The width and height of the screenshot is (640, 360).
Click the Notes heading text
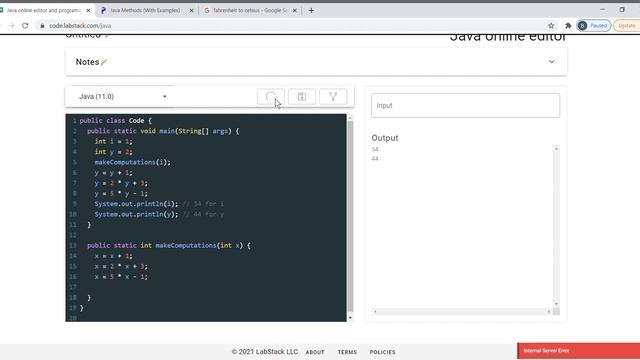coord(87,62)
